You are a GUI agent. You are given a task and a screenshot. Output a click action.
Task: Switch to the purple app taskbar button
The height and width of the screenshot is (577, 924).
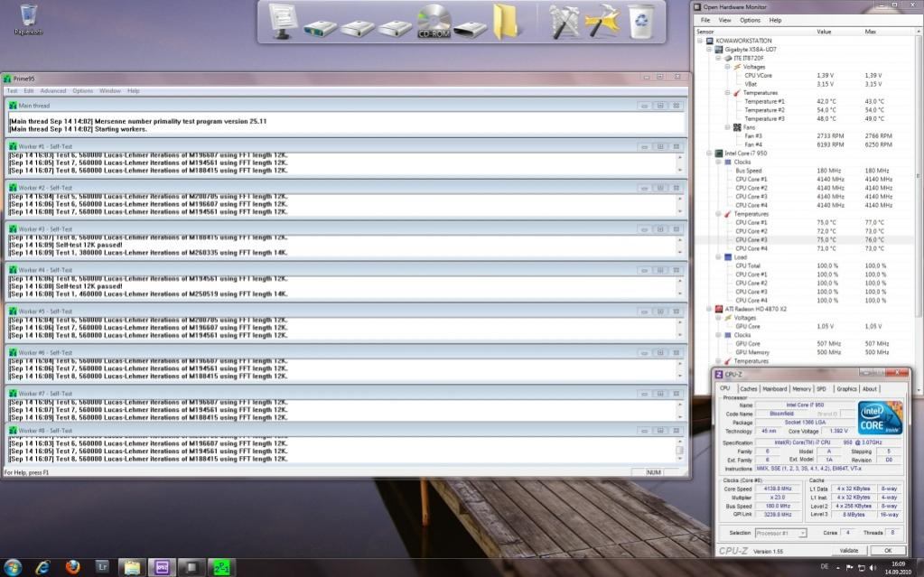162,567
